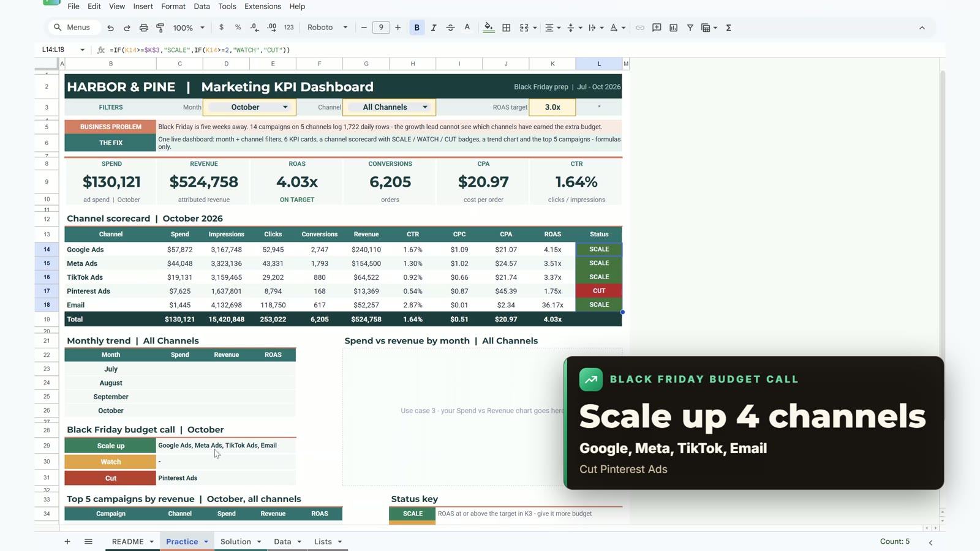The width and height of the screenshot is (980, 551).
Task: Click the font size input field
Action: point(381,28)
